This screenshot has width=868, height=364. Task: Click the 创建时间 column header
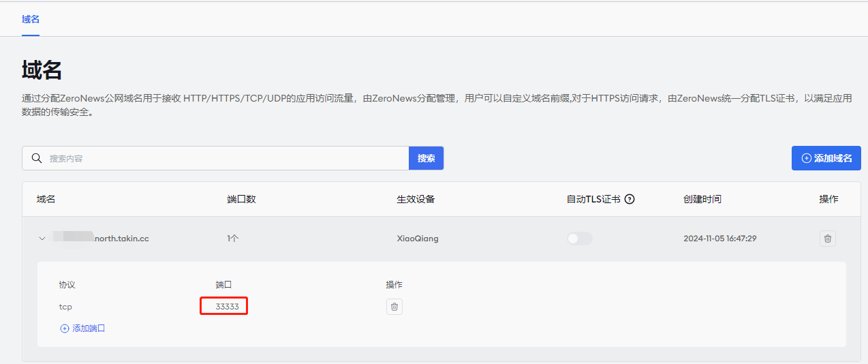(702, 200)
